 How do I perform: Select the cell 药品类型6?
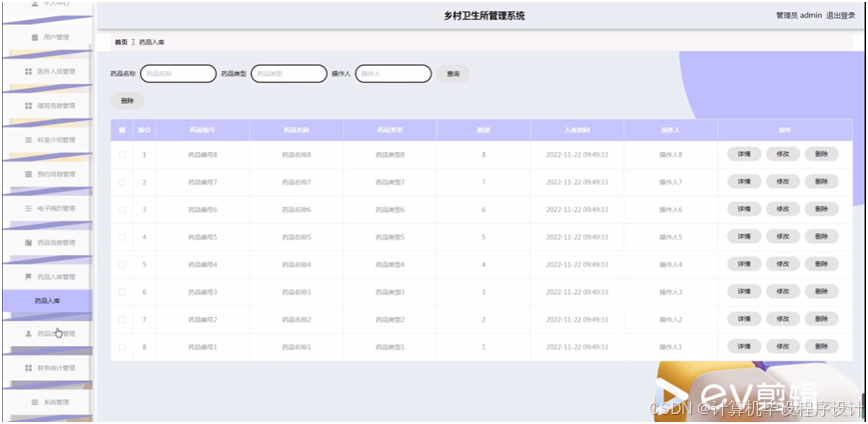pyautogui.click(x=390, y=210)
